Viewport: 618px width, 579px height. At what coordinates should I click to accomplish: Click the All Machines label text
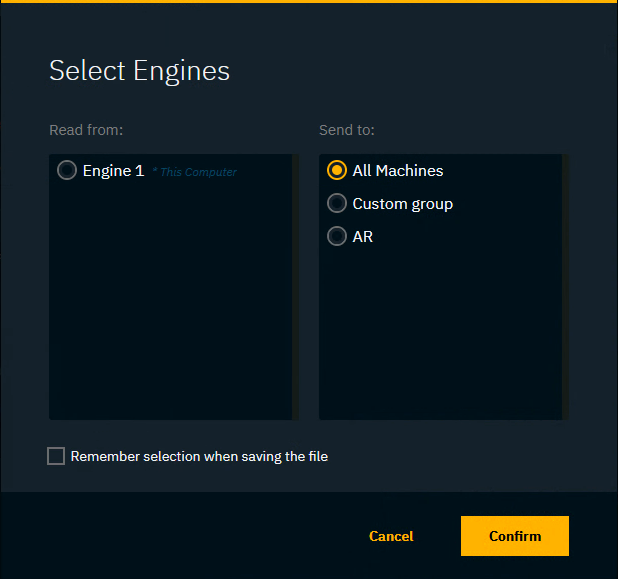coord(397,171)
